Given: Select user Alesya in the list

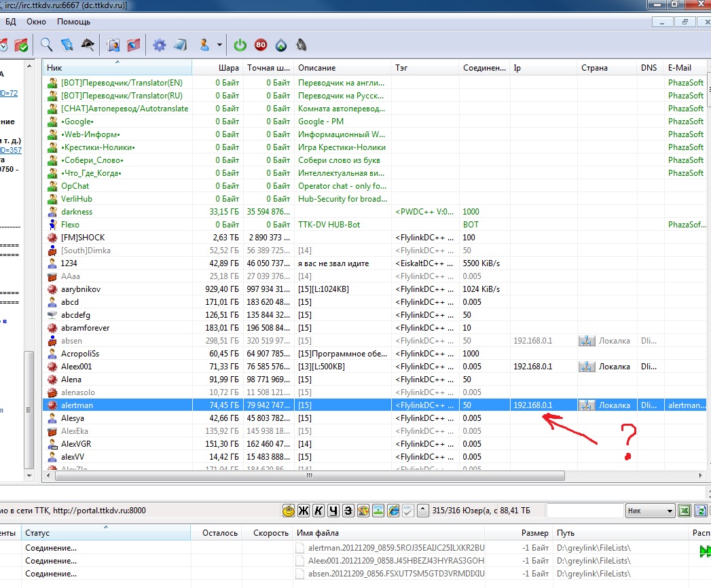Looking at the screenshot, I should coord(73,418).
